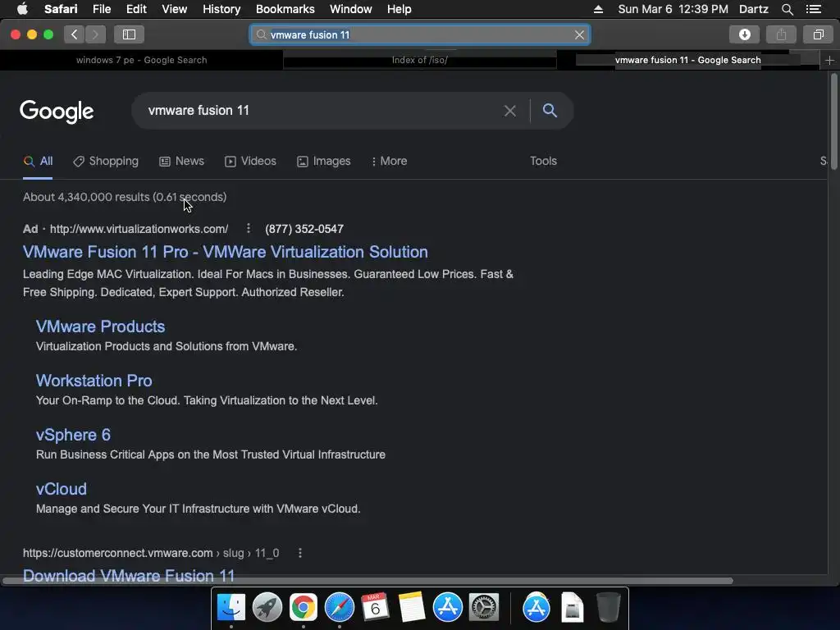Open the vSphere 6 sitelink
The width and height of the screenshot is (840, 630).
[73, 435]
